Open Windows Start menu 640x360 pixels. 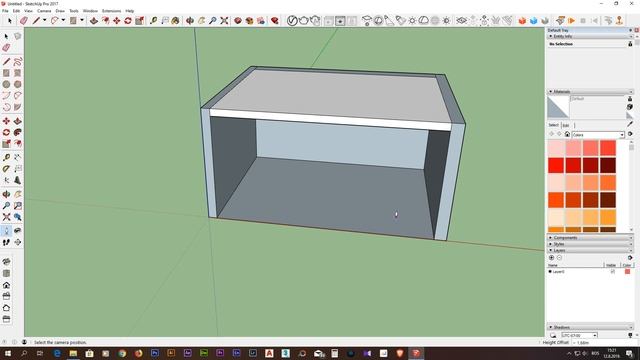click(x=8, y=353)
